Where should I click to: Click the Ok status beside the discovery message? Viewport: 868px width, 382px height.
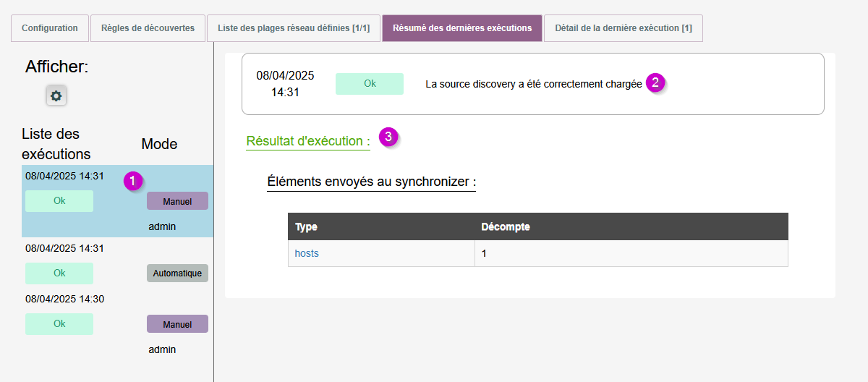pos(370,84)
